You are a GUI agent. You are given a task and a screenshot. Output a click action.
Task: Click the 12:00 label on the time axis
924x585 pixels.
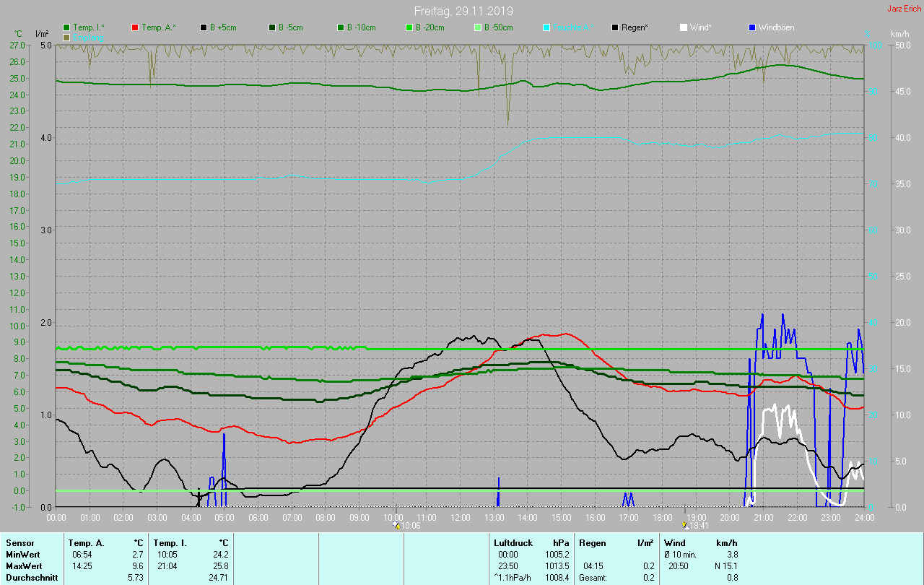pyautogui.click(x=461, y=518)
